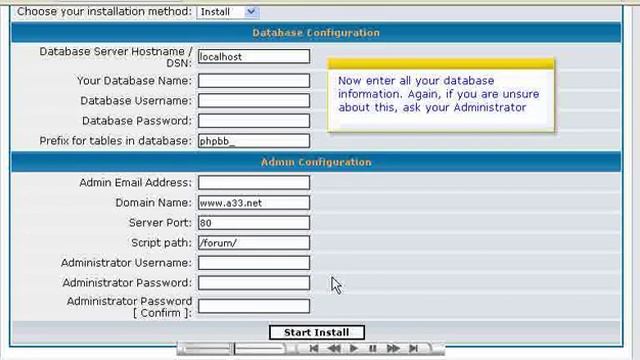The width and height of the screenshot is (640, 360).
Task: Click the 'Choose your installation method:' label
Action: point(104,11)
